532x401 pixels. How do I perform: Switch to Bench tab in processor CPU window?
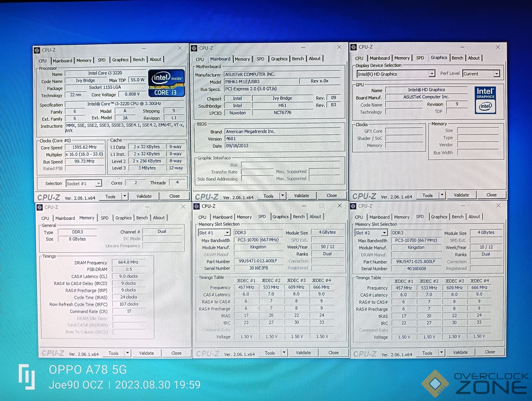tap(139, 59)
